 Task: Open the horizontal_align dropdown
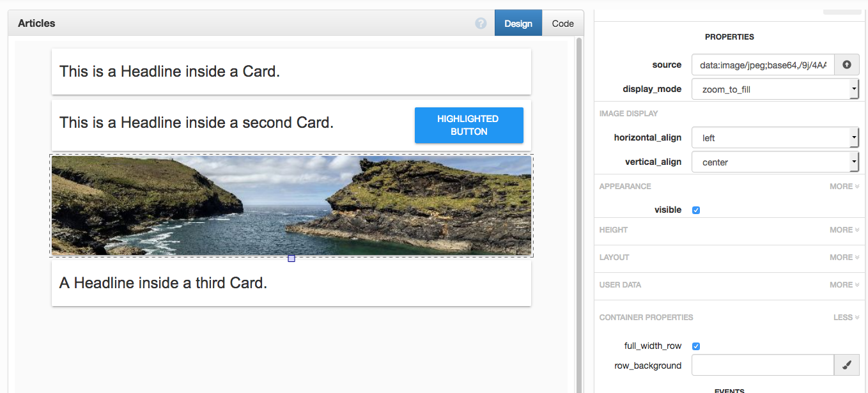point(775,138)
